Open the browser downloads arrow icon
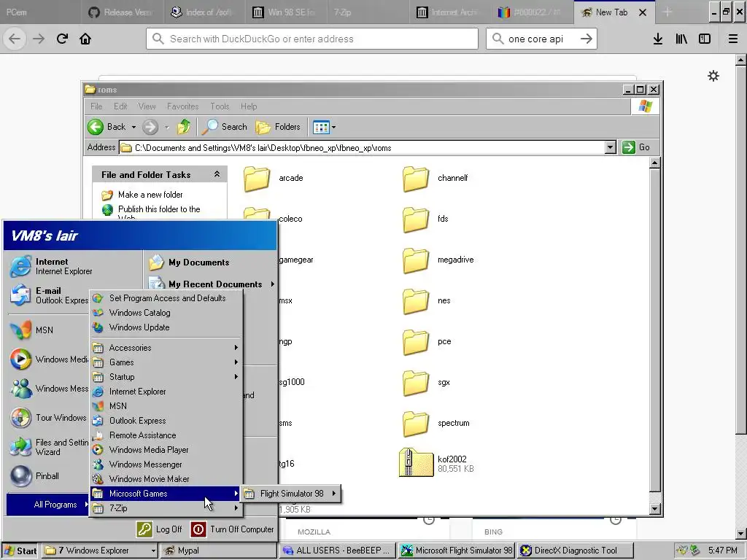Image resolution: width=747 pixels, height=560 pixels. pyautogui.click(x=658, y=39)
